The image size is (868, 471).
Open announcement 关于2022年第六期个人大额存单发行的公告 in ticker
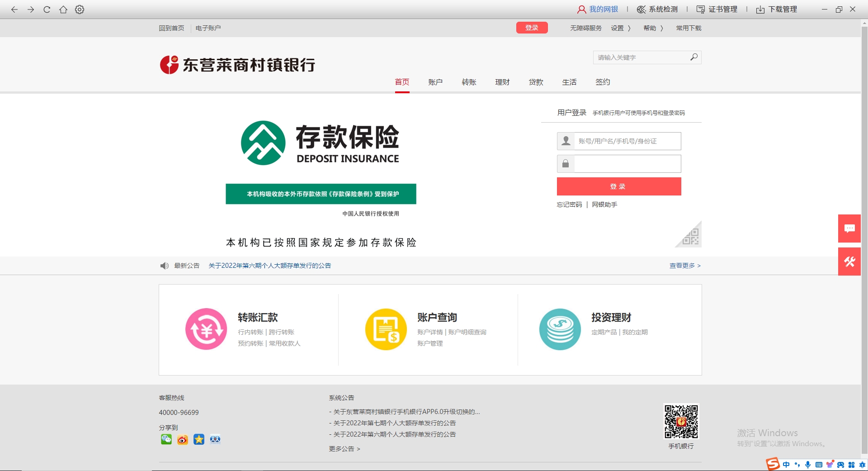tap(270, 266)
